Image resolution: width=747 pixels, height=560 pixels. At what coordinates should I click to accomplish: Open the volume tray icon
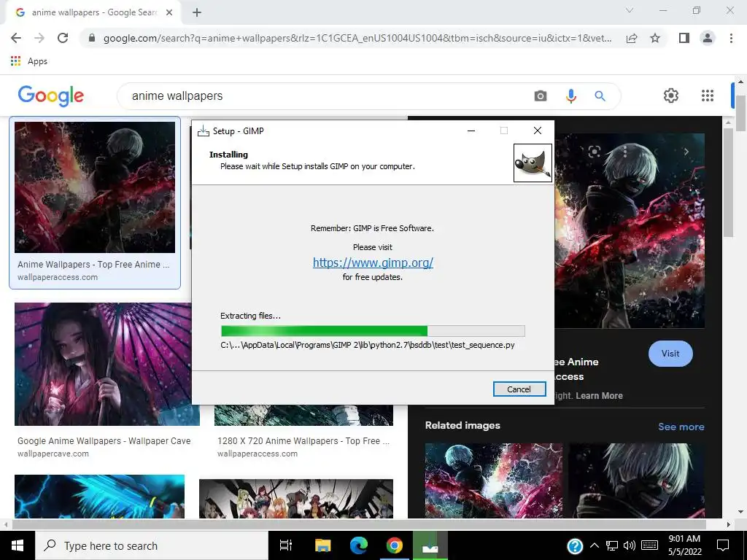coord(630,545)
